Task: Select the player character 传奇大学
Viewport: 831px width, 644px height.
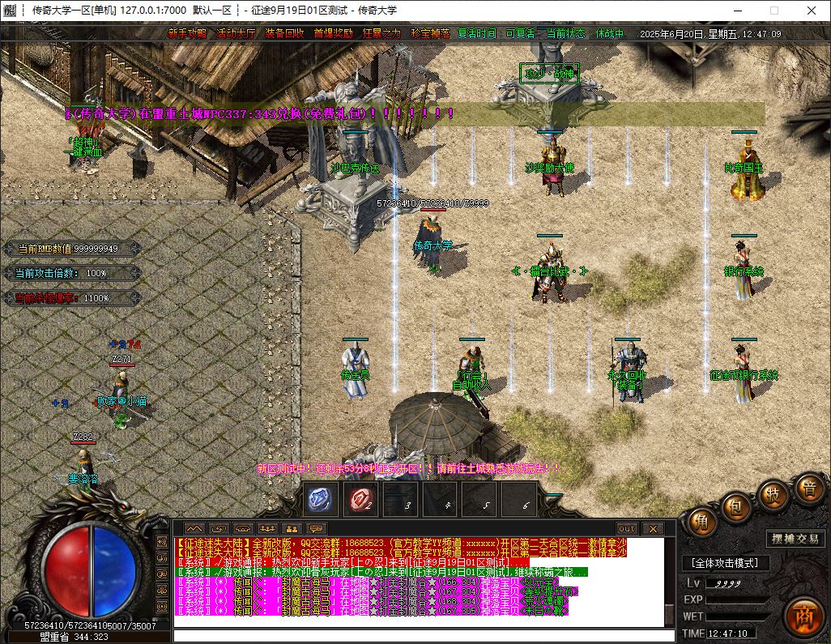Action: (x=433, y=244)
